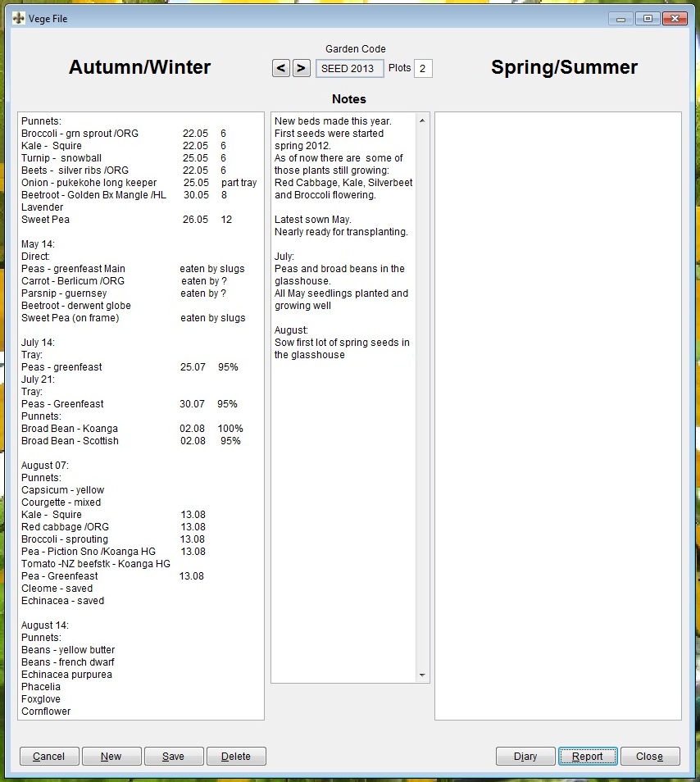Click 'Pea - Piction Sno /Koanga HG' line
This screenshot has height=782, width=700.
click(x=89, y=552)
